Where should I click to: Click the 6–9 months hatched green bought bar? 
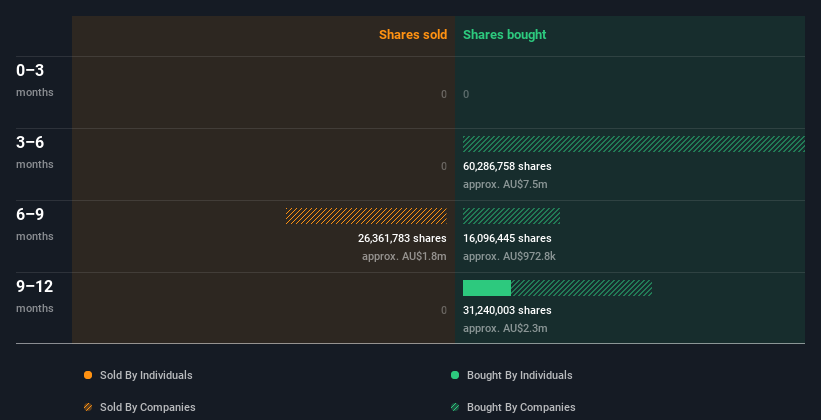click(x=512, y=216)
